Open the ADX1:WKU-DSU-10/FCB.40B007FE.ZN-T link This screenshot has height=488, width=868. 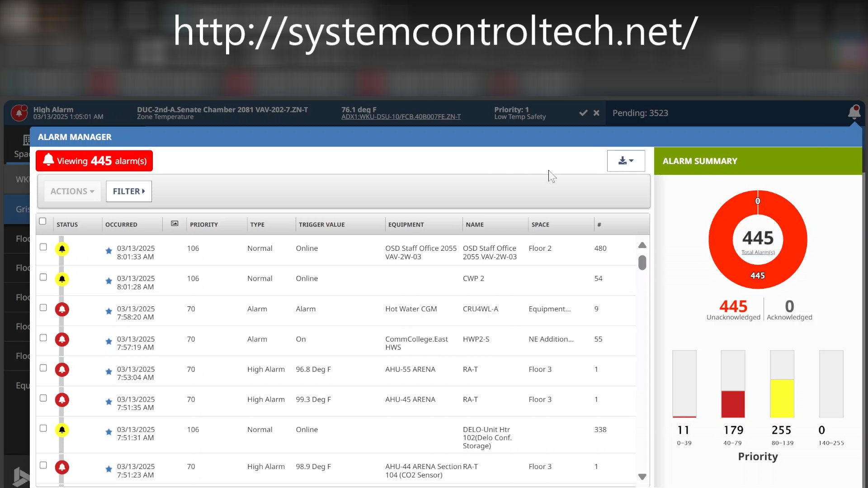pos(401,116)
